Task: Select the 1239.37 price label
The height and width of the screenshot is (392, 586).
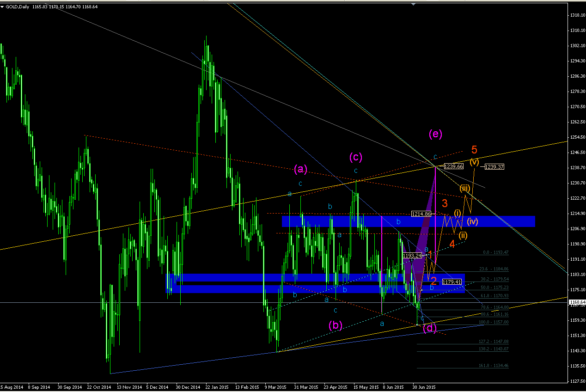Action: 494,167
